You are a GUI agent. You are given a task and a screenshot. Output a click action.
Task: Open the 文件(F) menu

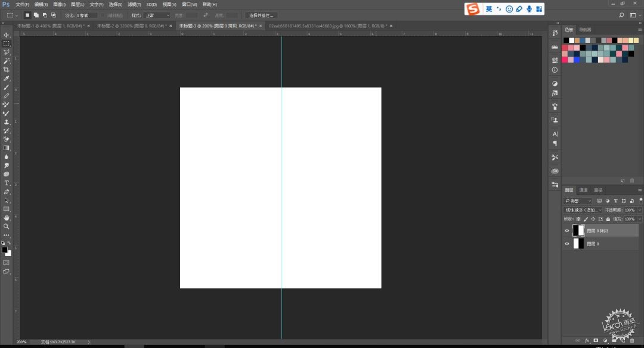point(22,5)
